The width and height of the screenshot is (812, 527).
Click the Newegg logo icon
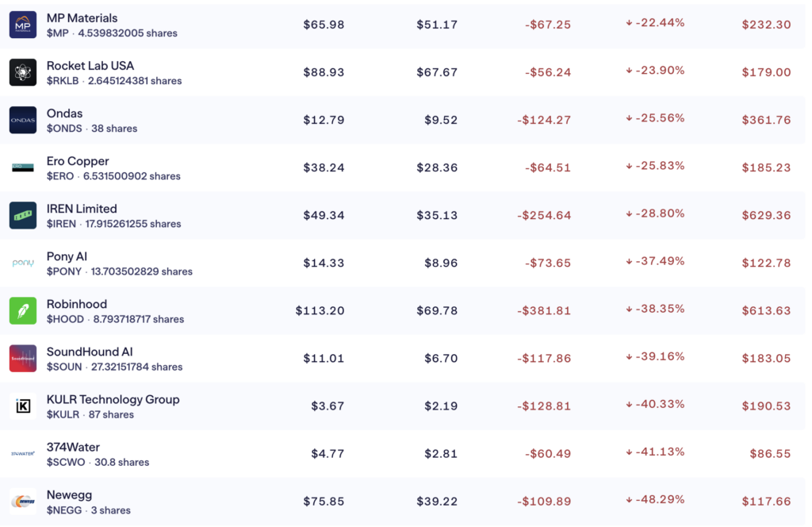[x=23, y=502]
